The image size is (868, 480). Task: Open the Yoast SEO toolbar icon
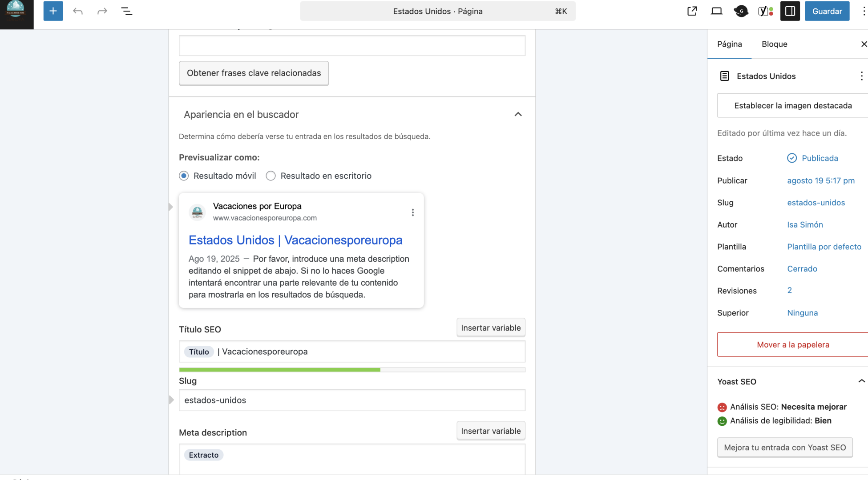(765, 11)
